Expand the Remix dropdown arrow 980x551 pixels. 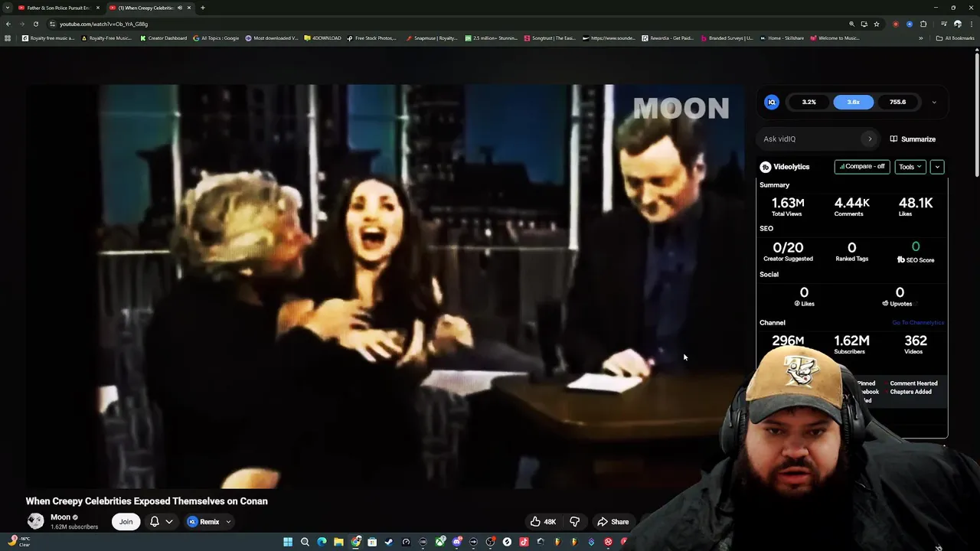click(228, 522)
